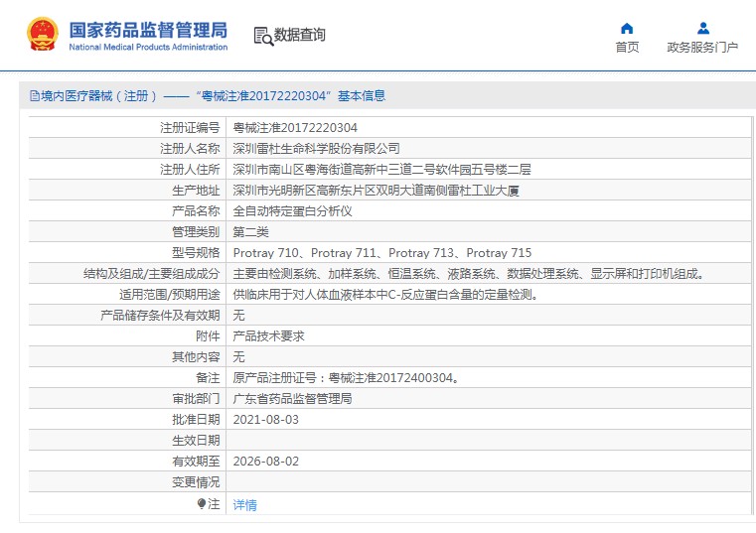Select the 结构及组成 description value
Image resolution: width=756 pixels, height=533 pixels.
469,274
